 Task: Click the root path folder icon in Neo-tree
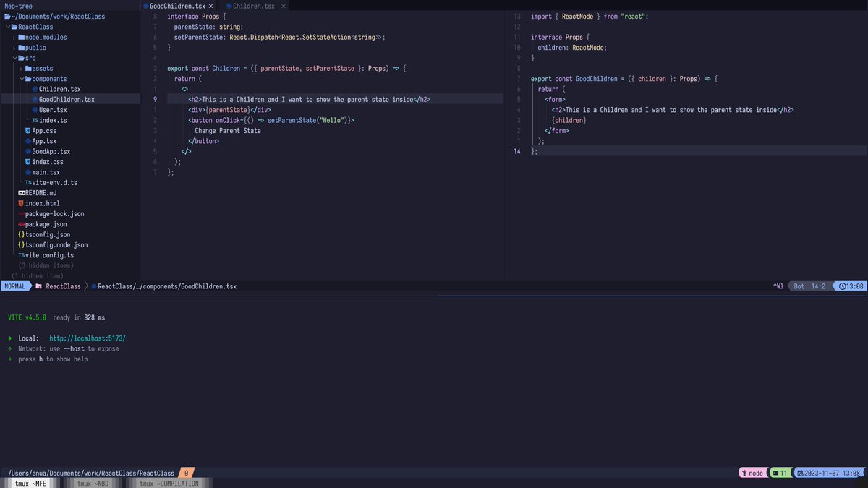pyautogui.click(x=7, y=16)
